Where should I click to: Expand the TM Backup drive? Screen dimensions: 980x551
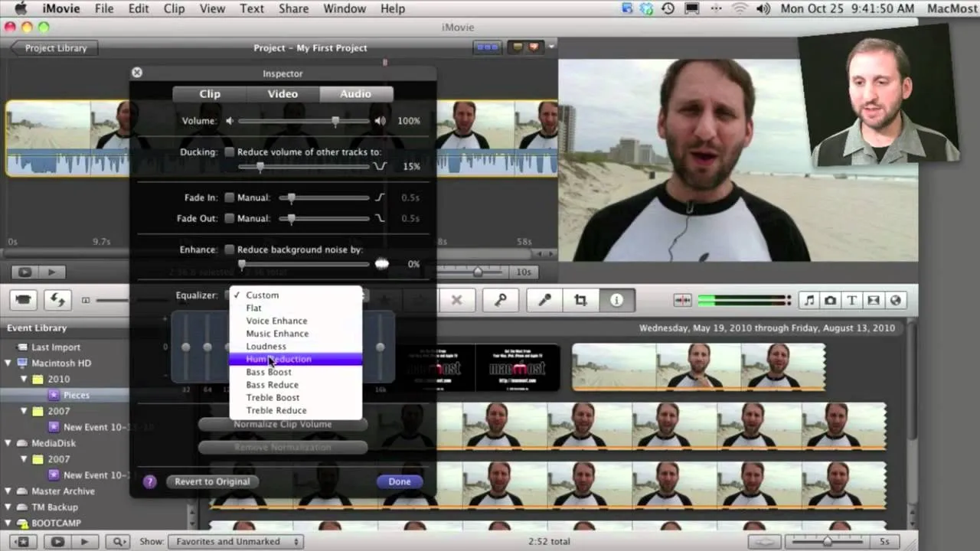[x=9, y=507]
